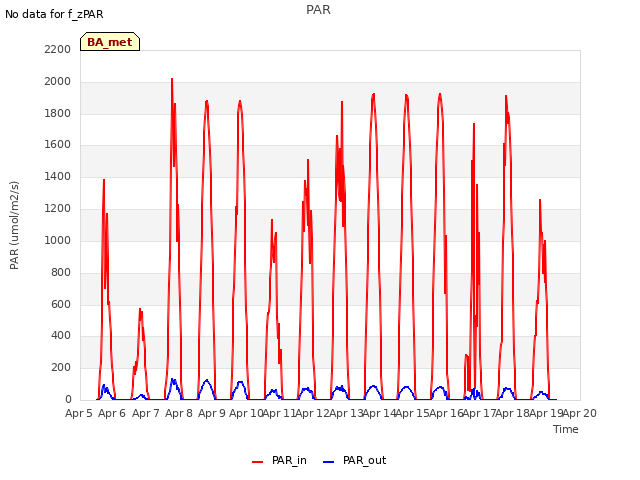This screenshot has width=640, height=480.
Task: Click the 1400 y-axis tick label
Action: pos(58,176)
